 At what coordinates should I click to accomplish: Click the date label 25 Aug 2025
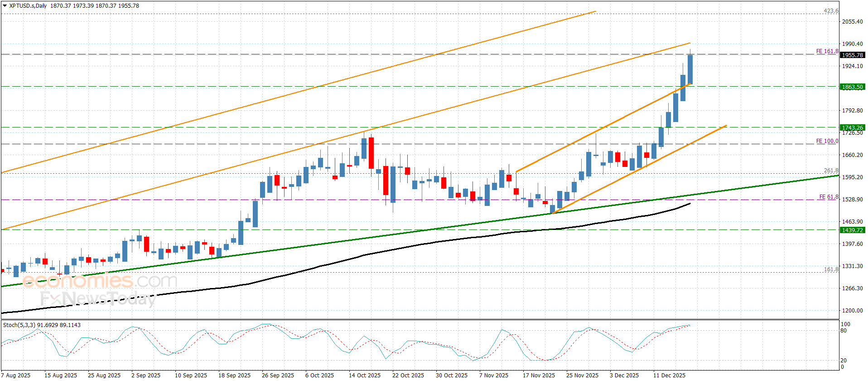click(x=104, y=375)
